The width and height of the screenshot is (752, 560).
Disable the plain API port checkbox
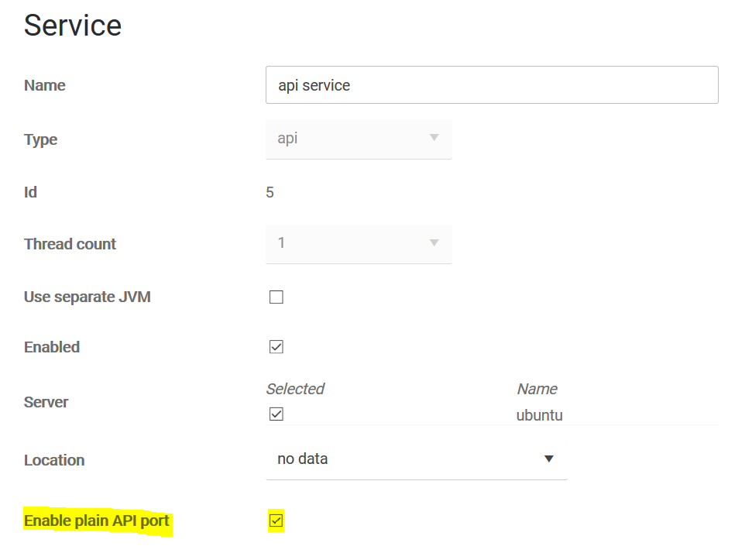click(x=276, y=521)
